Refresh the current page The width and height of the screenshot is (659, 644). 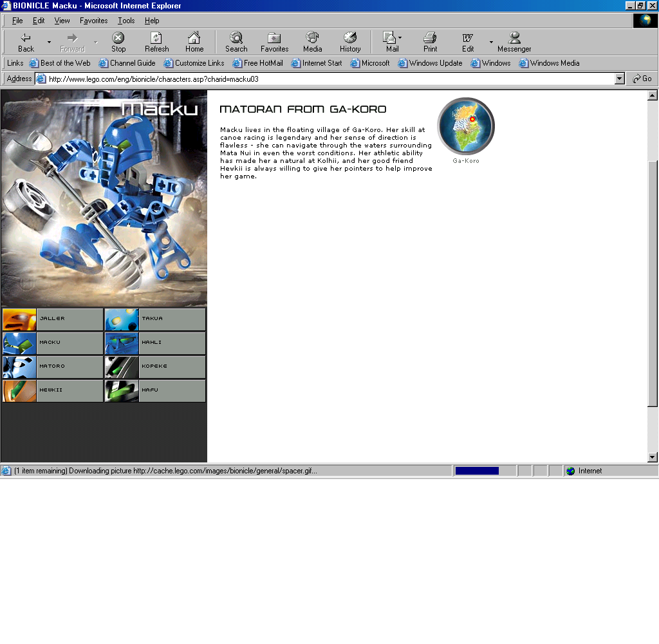point(156,42)
